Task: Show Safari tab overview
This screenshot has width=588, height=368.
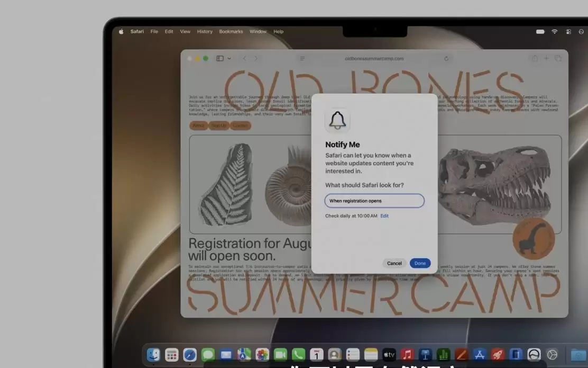Action: [558, 58]
